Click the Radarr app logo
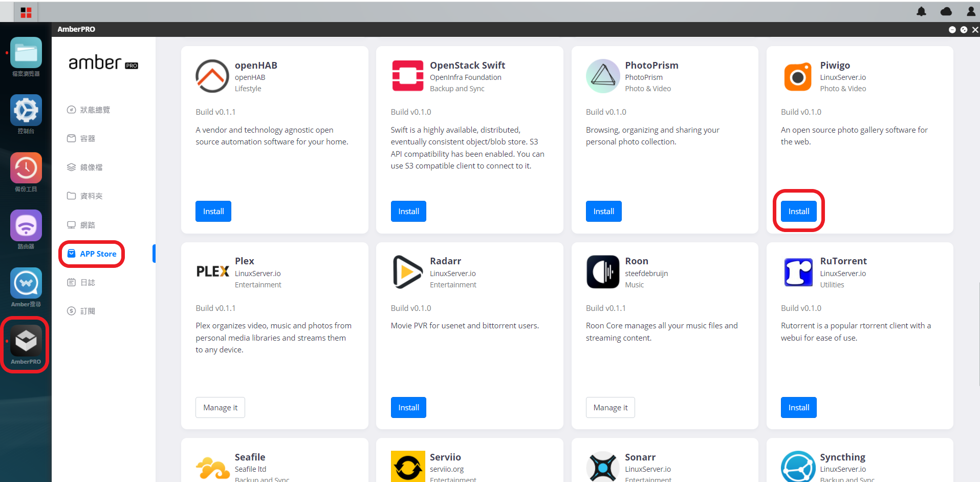Screen dimensions: 980x482 [407, 272]
